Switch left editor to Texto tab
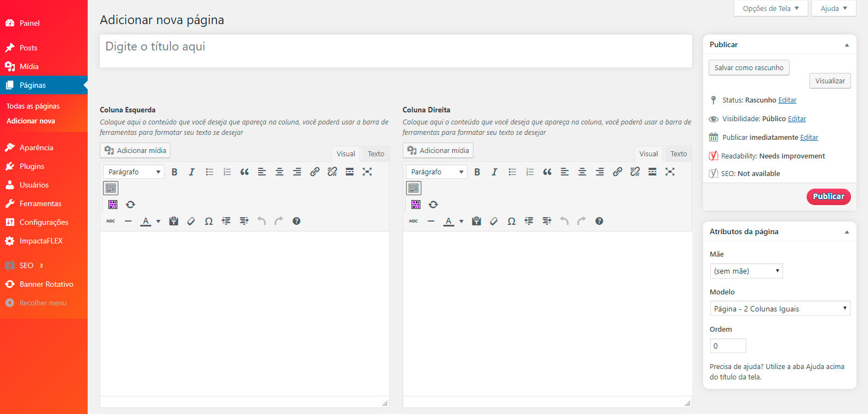This screenshot has width=868, height=414. [376, 154]
